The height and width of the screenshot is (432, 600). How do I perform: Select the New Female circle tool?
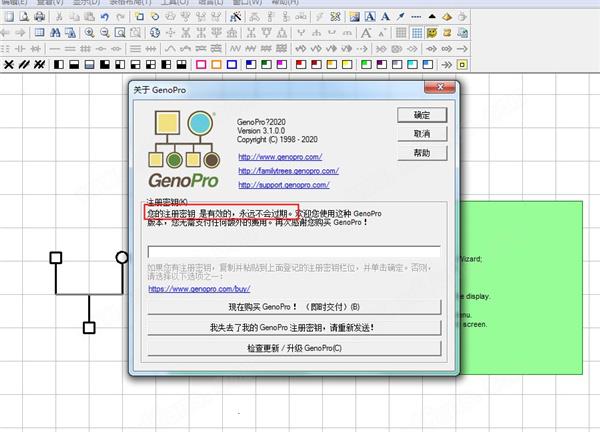[155, 16]
